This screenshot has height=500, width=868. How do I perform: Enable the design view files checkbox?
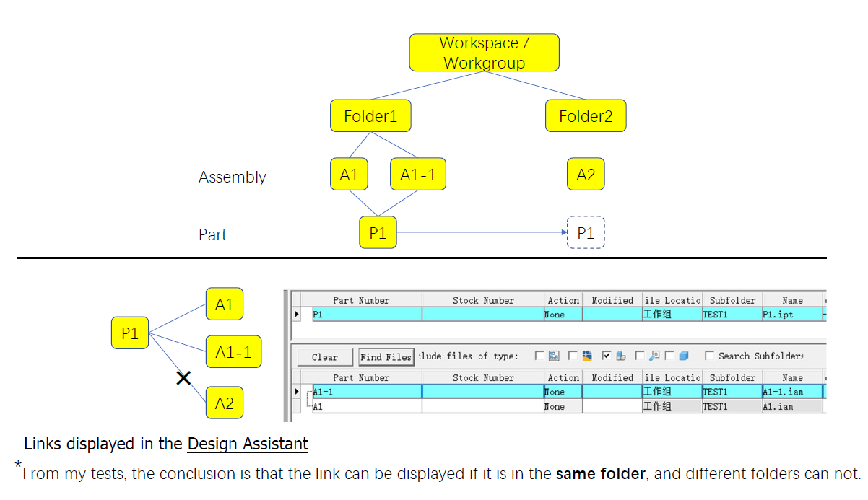pos(640,356)
